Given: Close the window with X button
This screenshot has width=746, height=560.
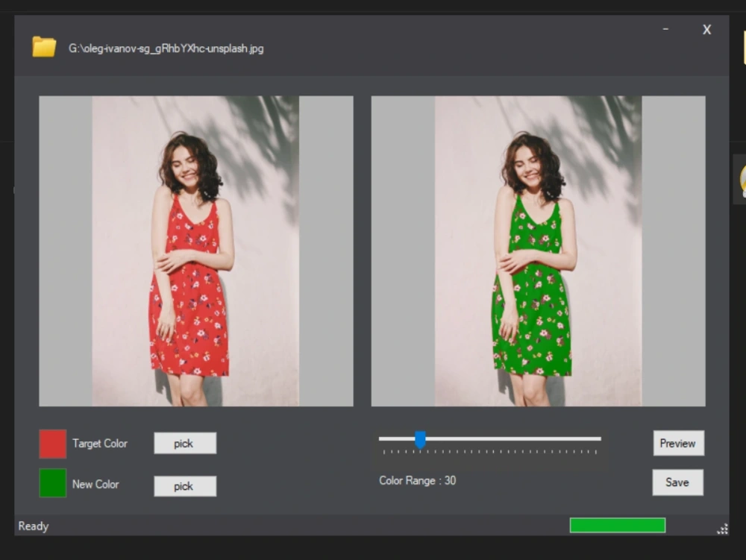Looking at the screenshot, I should point(707,30).
